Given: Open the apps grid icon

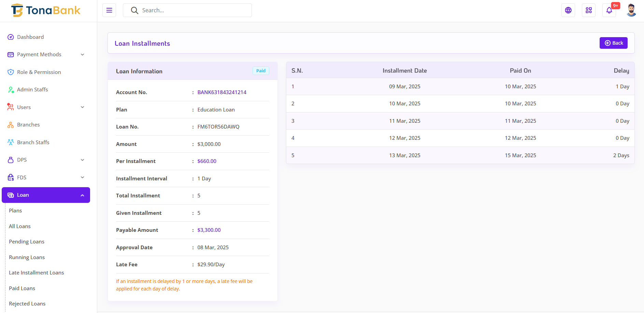Looking at the screenshot, I should click(589, 10).
